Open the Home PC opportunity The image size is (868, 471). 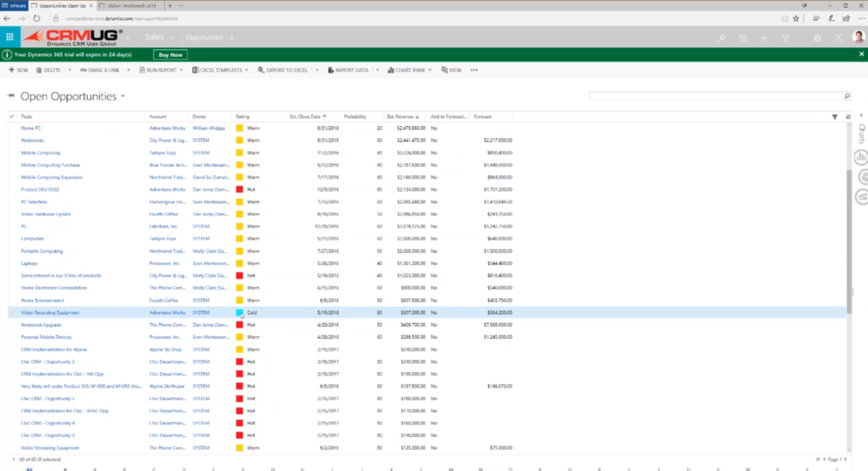tap(31, 128)
